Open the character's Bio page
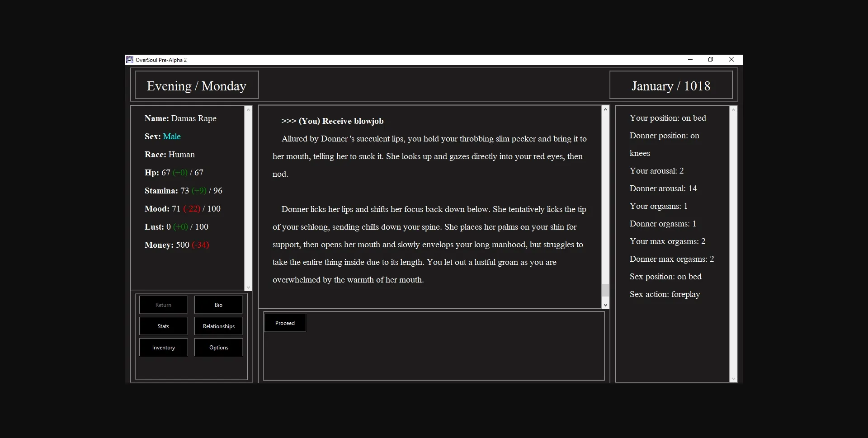868x438 pixels. [x=218, y=305]
